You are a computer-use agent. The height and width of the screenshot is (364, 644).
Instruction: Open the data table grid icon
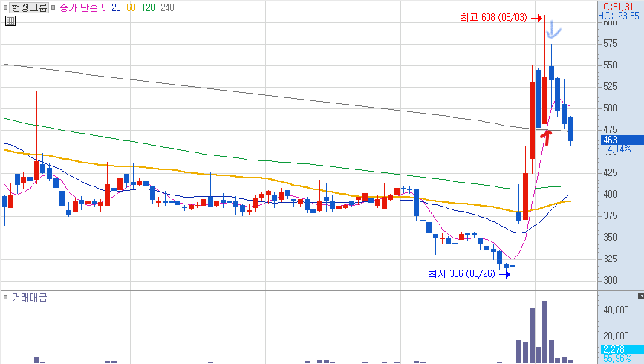(x=10, y=21)
